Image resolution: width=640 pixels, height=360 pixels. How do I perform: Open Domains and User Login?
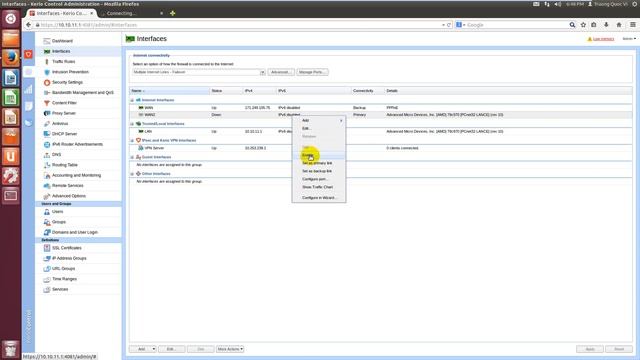click(x=74, y=232)
